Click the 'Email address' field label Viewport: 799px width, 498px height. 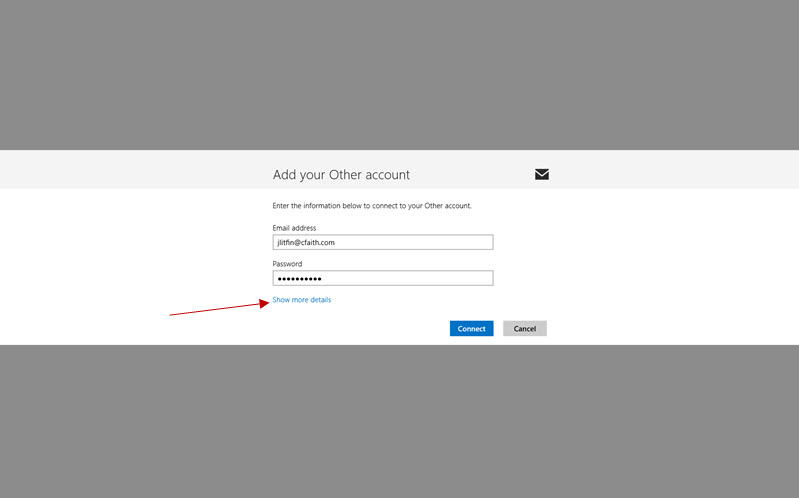point(294,228)
